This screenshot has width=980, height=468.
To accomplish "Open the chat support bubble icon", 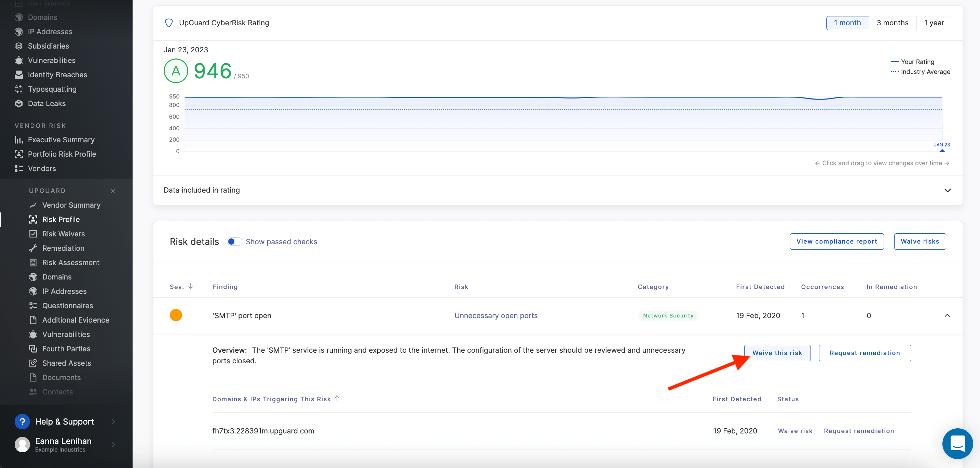I will click(957, 443).
